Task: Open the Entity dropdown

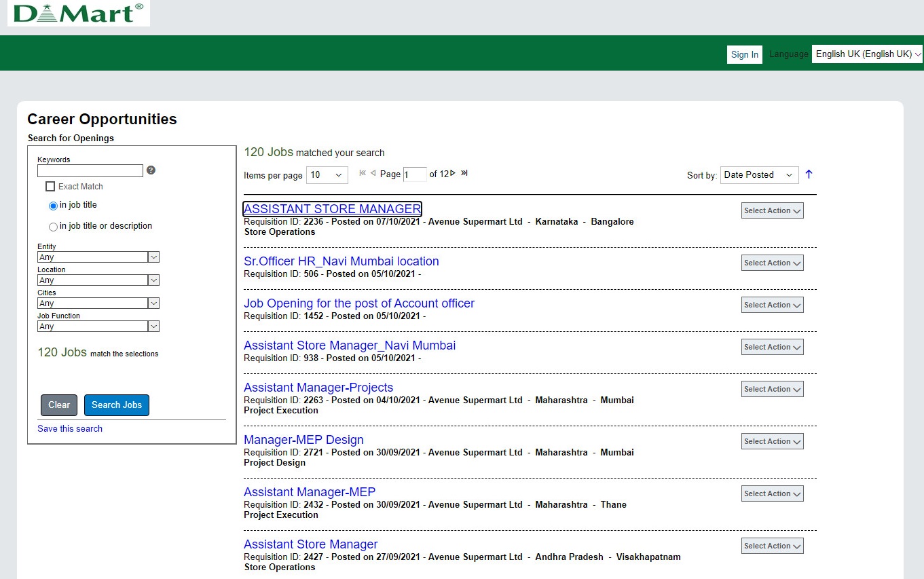Action: [98, 257]
